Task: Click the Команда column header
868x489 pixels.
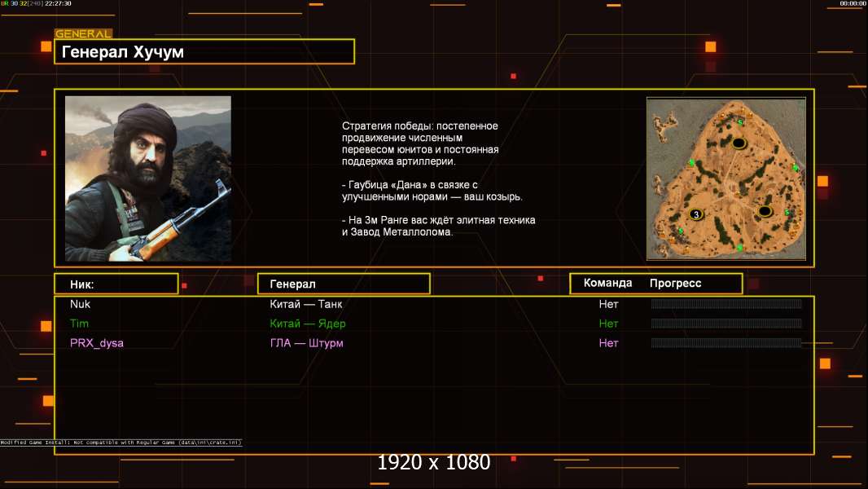Action: click(x=607, y=283)
